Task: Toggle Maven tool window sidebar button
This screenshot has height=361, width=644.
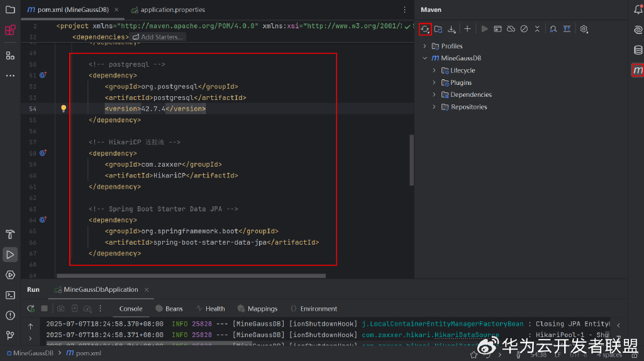Action: click(638, 70)
